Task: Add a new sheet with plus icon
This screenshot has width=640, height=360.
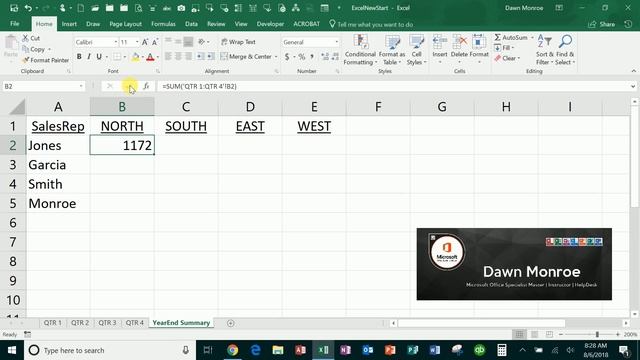Action: pyautogui.click(x=231, y=323)
